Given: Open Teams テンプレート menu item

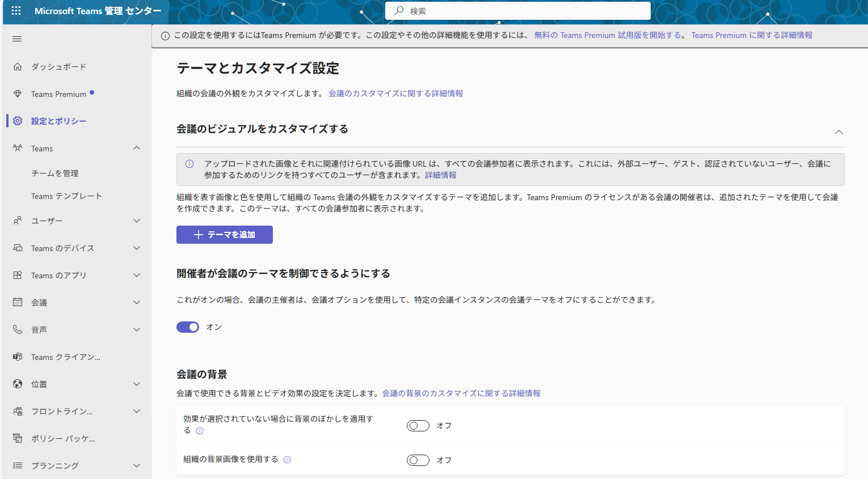Looking at the screenshot, I should click(x=66, y=196).
